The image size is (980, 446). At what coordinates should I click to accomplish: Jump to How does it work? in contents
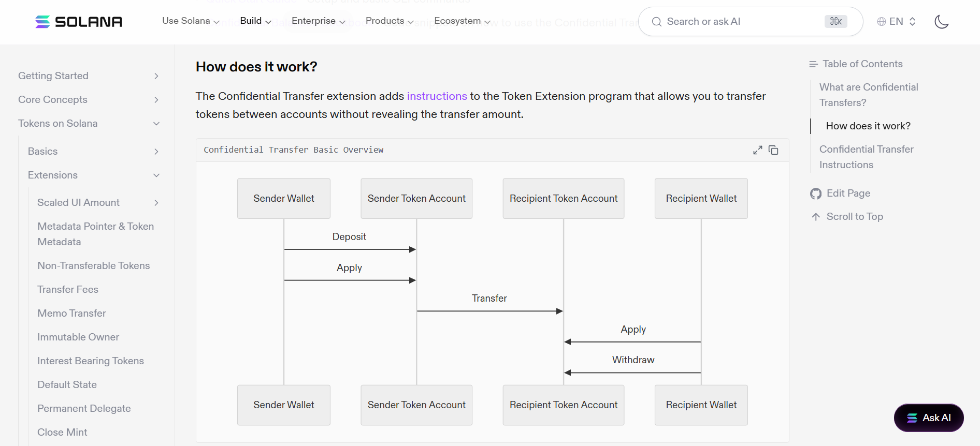point(868,126)
